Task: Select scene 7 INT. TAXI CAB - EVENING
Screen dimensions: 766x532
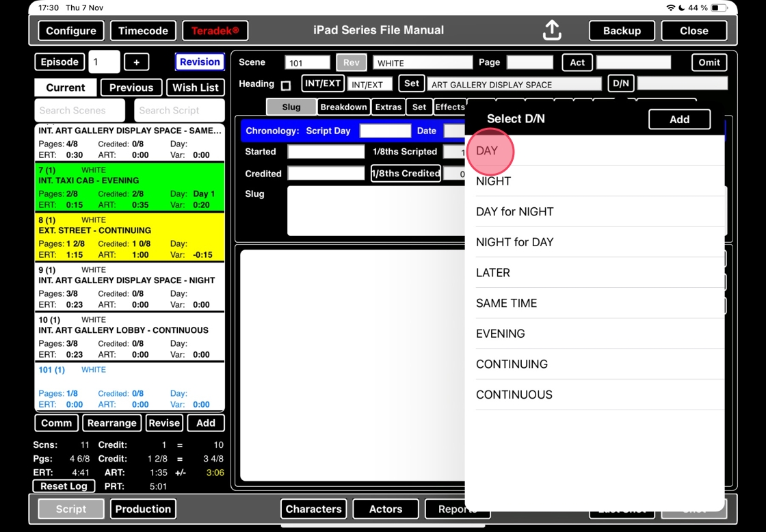Action: click(x=129, y=187)
